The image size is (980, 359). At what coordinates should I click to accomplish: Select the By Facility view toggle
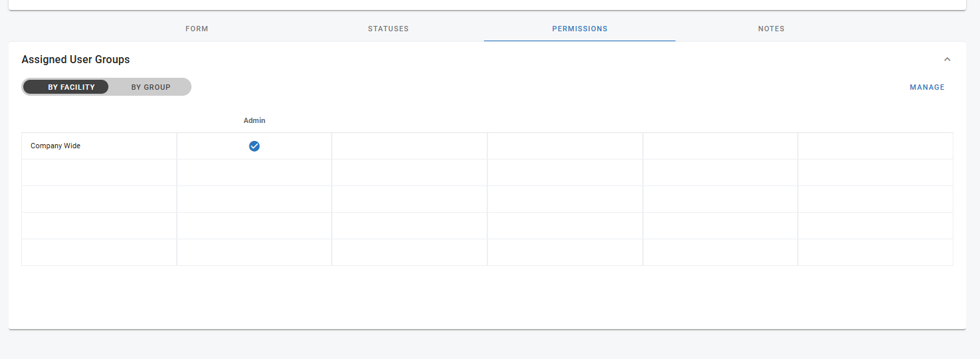click(71, 87)
